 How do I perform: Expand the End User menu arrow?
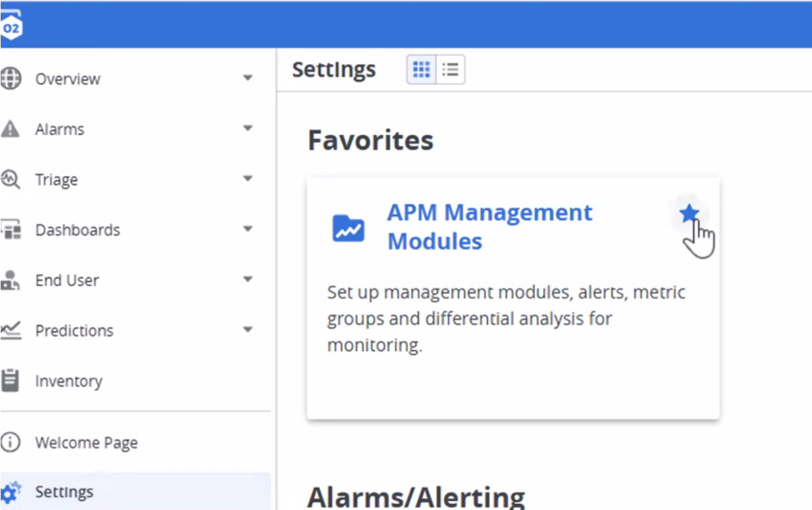coord(248,280)
